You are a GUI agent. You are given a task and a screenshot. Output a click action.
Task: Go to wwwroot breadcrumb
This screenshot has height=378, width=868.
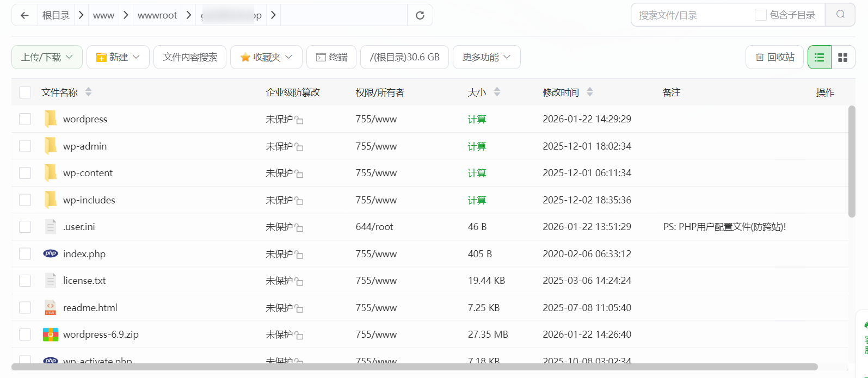point(157,15)
